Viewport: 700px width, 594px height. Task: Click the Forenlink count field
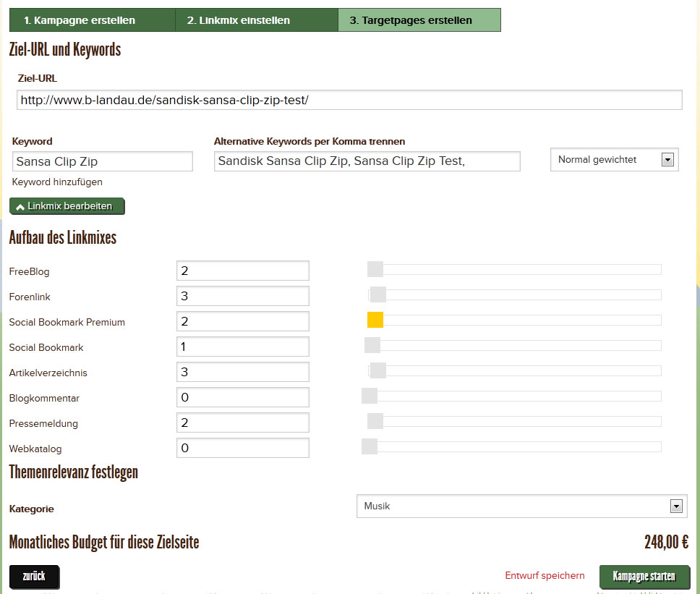click(243, 296)
